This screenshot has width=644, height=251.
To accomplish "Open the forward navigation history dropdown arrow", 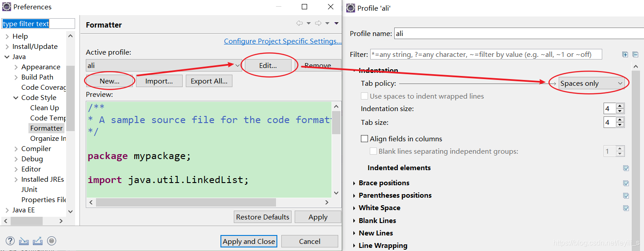I will tap(327, 24).
